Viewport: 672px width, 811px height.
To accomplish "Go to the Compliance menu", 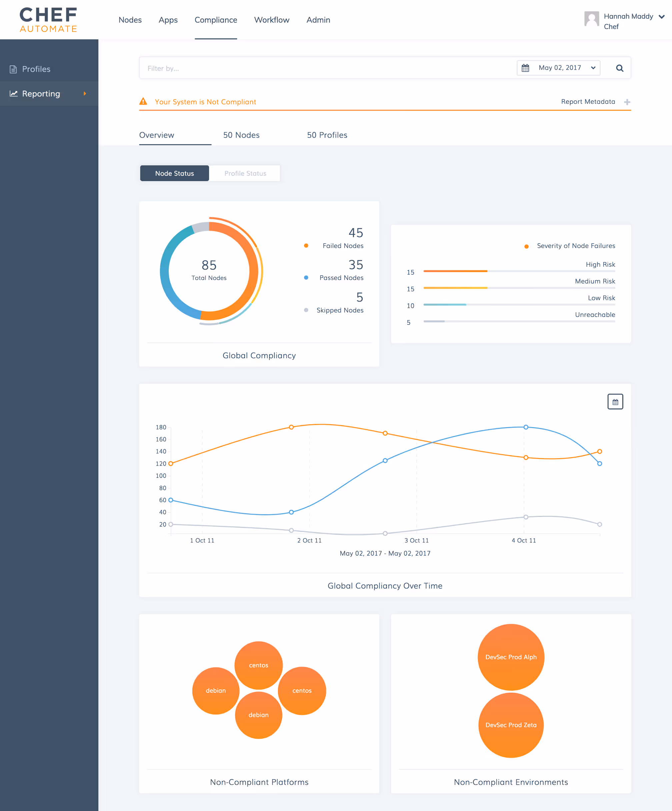I will (x=216, y=20).
